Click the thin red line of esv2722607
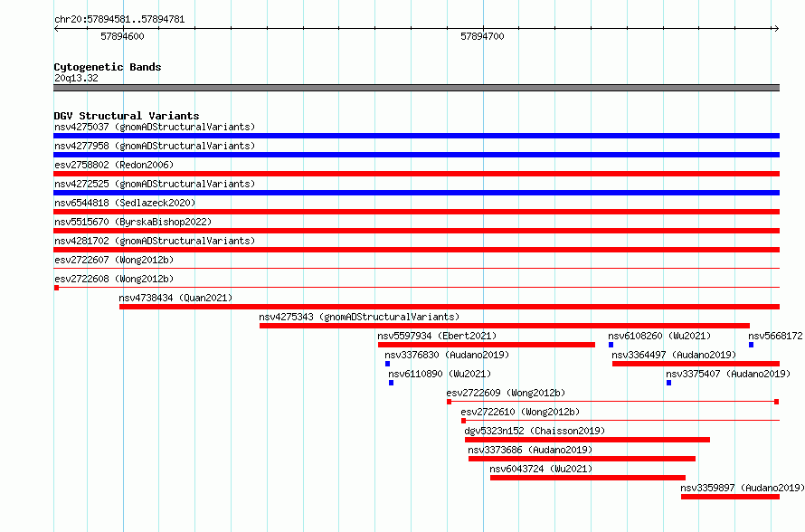Image resolution: width=805 pixels, height=532 pixels. click(416, 268)
